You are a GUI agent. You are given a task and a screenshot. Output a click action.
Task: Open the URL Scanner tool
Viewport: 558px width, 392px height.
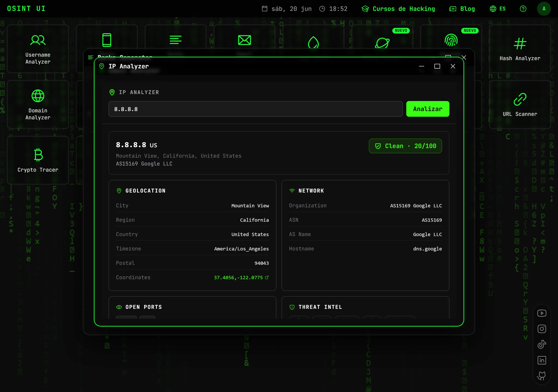click(520, 105)
